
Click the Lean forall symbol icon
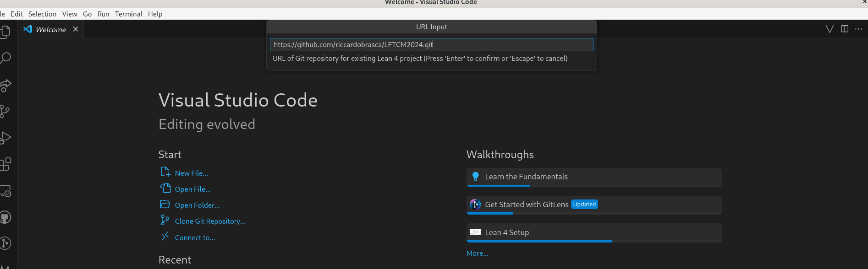coord(830,29)
